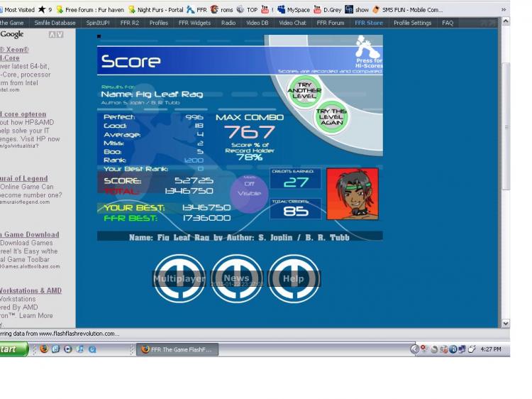
Task: Open the 'roms' bookmark
Action: click(222, 10)
